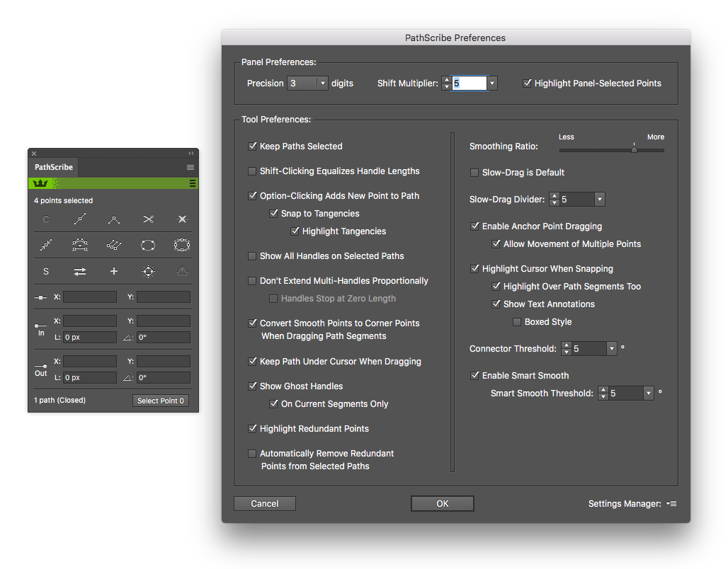Enable Shift-Clicking Equalizes Handle Lengths
Image resolution: width=728 pixels, height=569 pixels.
tap(252, 171)
